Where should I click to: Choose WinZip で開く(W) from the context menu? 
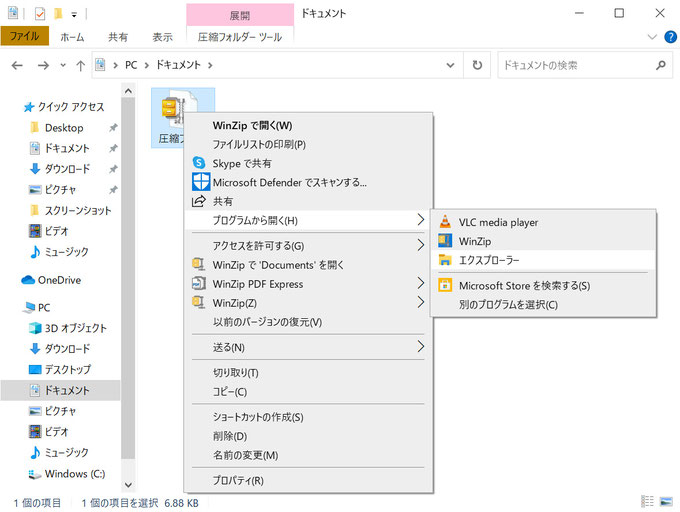(308, 125)
